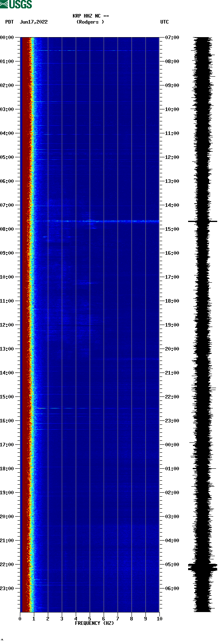Click the 00:00 UTC time label
Image resolution: width=220 pixels, height=644 pixels.
point(172,445)
